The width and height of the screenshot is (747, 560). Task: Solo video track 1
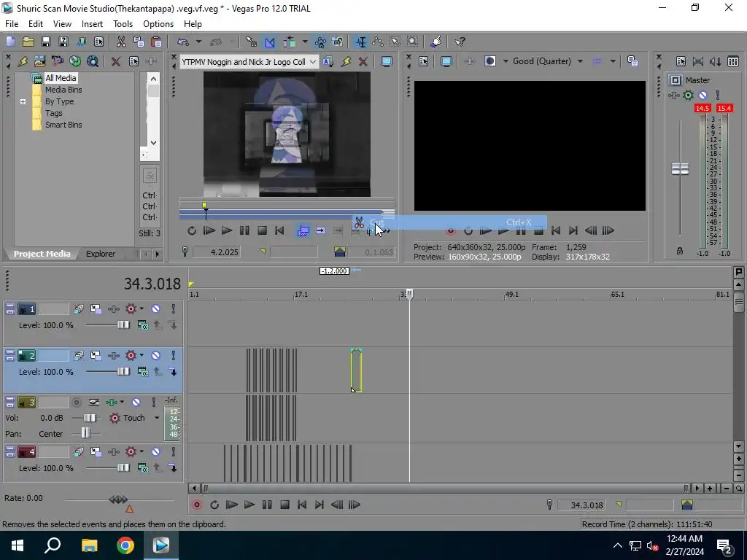pyautogui.click(x=174, y=309)
